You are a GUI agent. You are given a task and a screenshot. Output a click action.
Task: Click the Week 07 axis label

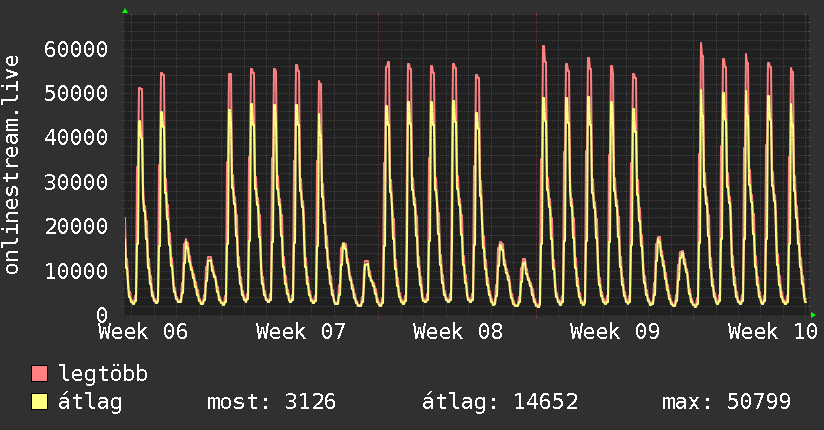[301, 332]
